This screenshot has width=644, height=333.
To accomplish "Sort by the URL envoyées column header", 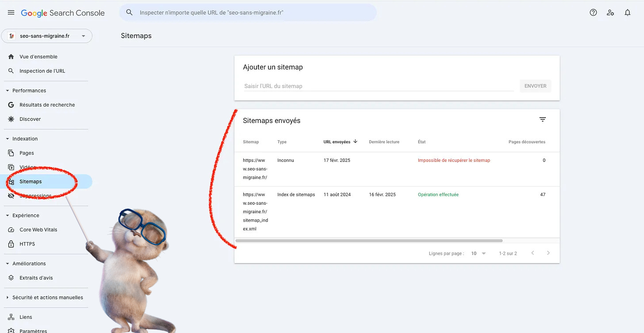I will point(337,142).
